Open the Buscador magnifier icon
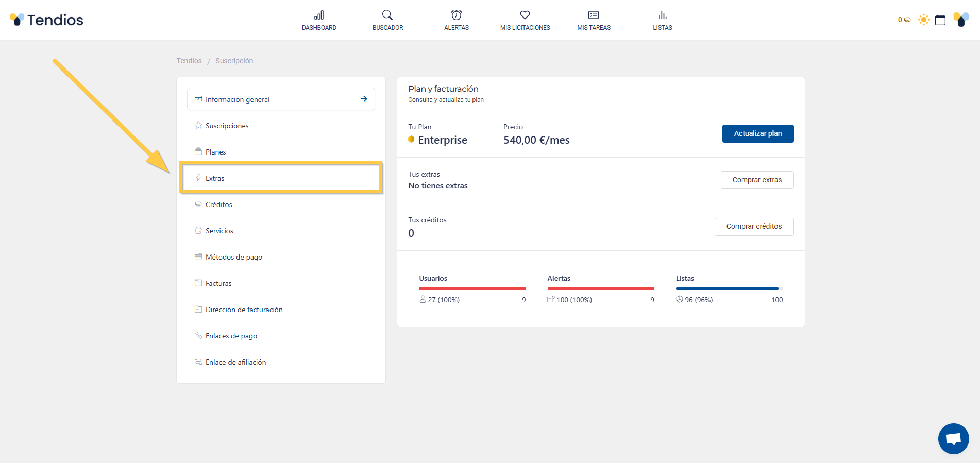Image resolution: width=980 pixels, height=463 pixels. click(x=387, y=15)
